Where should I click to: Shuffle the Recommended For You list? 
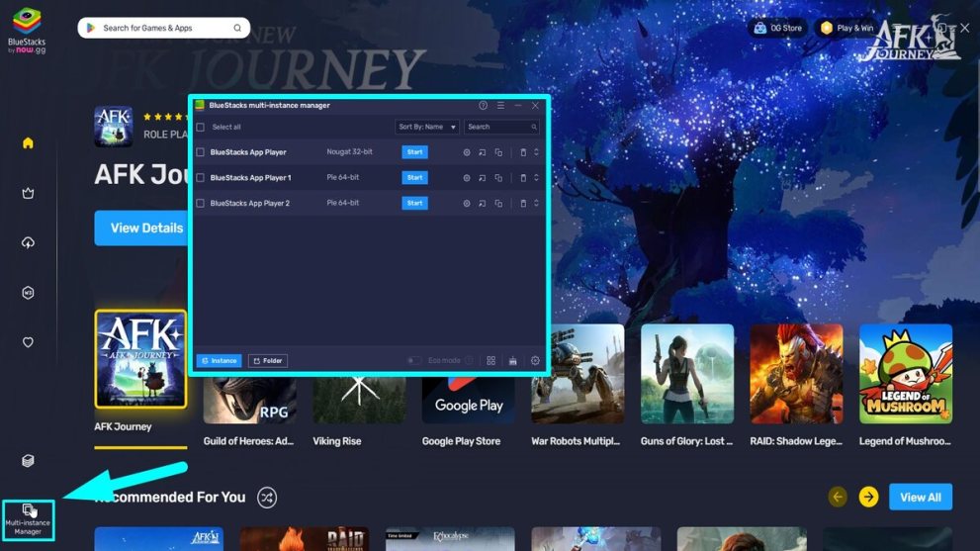click(x=267, y=498)
